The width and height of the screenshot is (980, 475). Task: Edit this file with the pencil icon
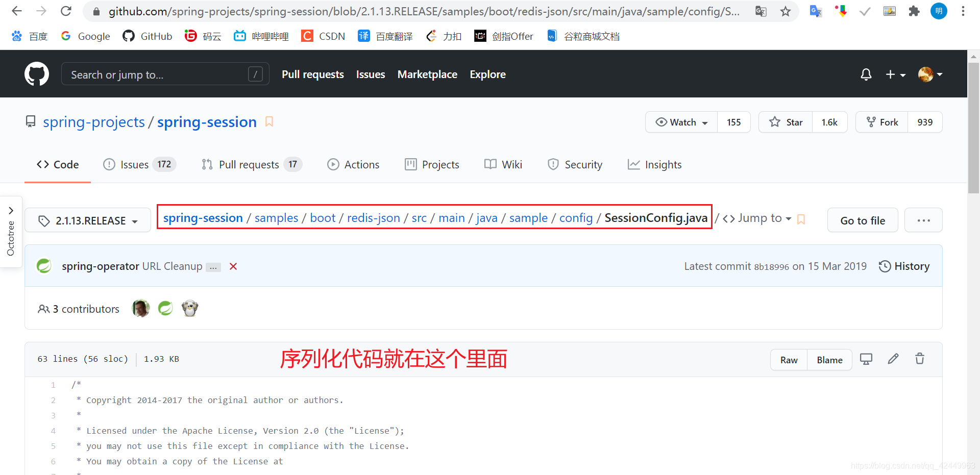click(x=893, y=359)
